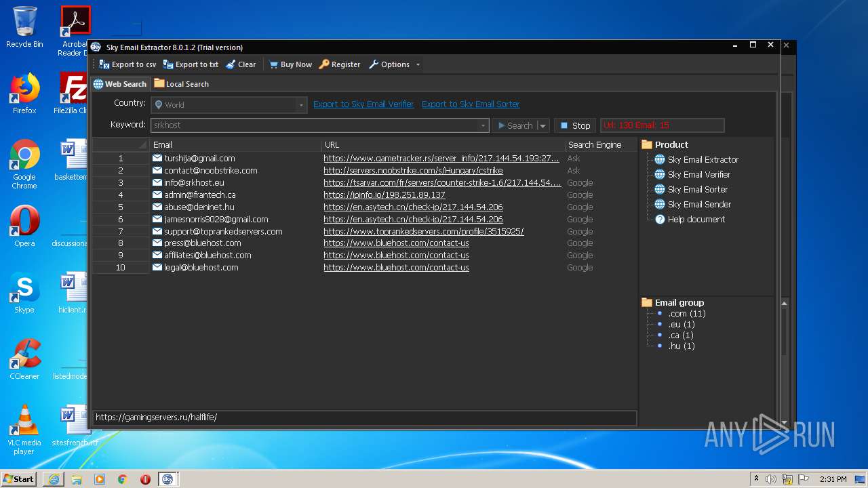Click the Url 130 Email 15 status box
Screen dimensions: 868x488
coord(662,125)
